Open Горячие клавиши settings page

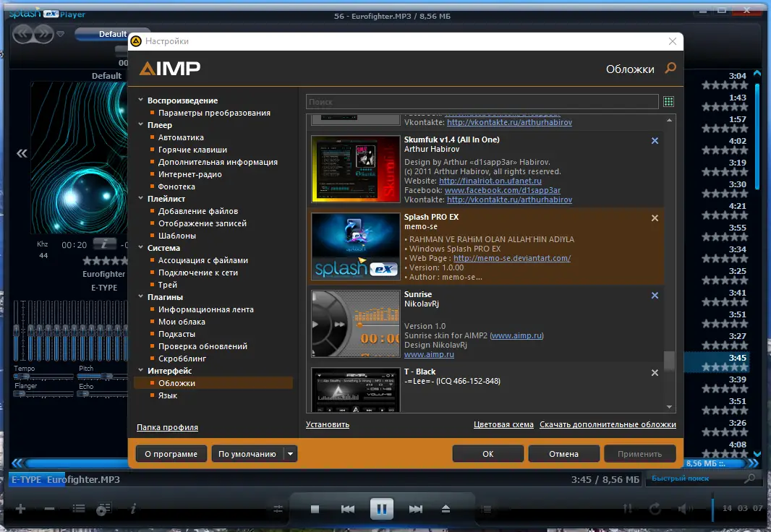(x=192, y=150)
